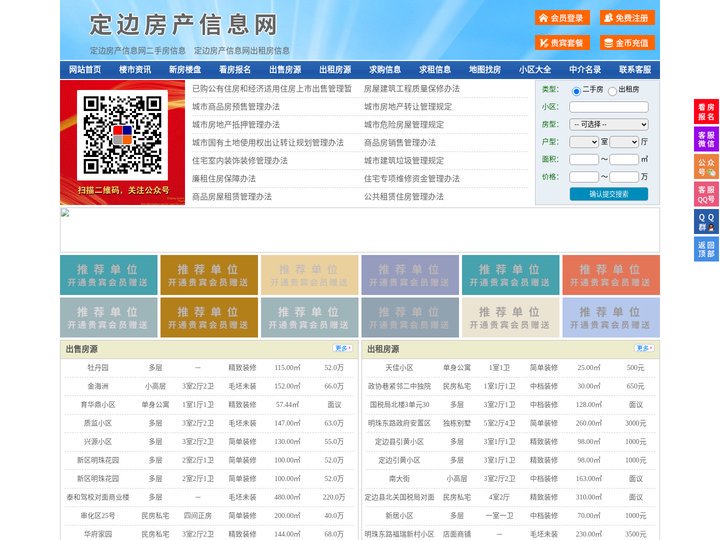Open rental listing 明珠东路政府安置区

[399, 423]
